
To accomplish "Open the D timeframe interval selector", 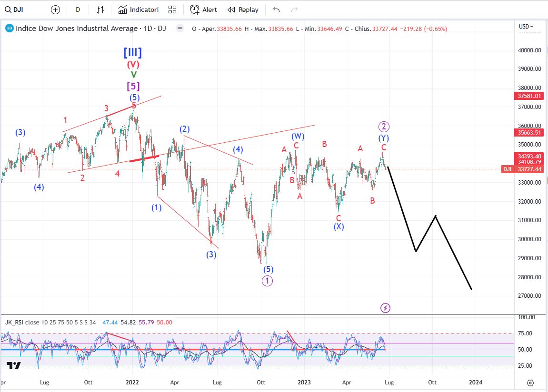I will 78,10.
